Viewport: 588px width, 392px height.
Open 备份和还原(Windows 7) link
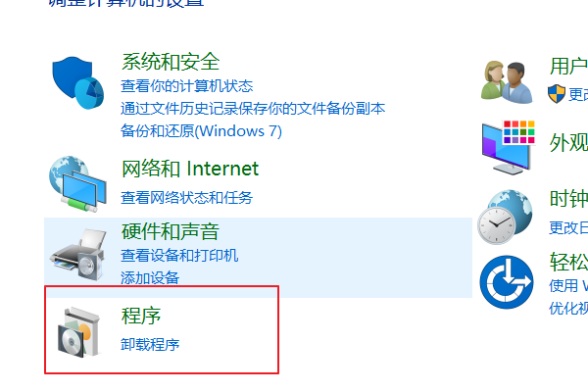pyautogui.click(x=201, y=131)
